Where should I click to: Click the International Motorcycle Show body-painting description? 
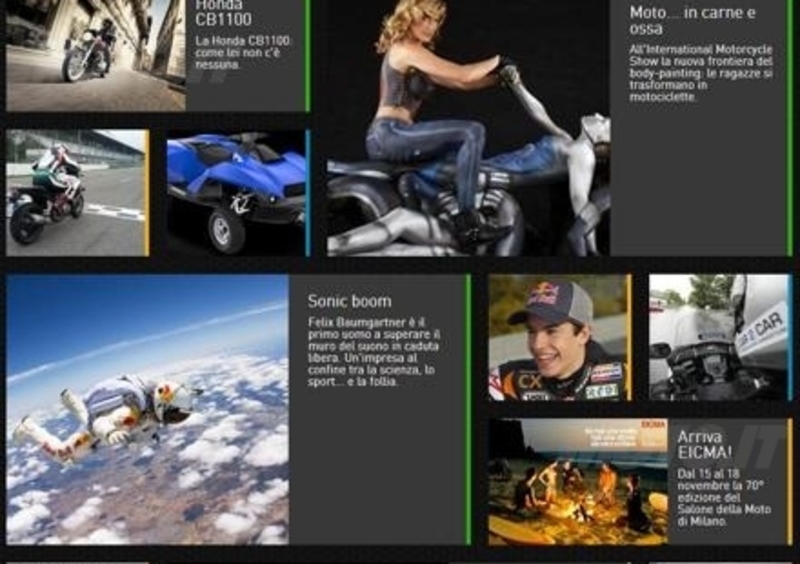[701, 73]
